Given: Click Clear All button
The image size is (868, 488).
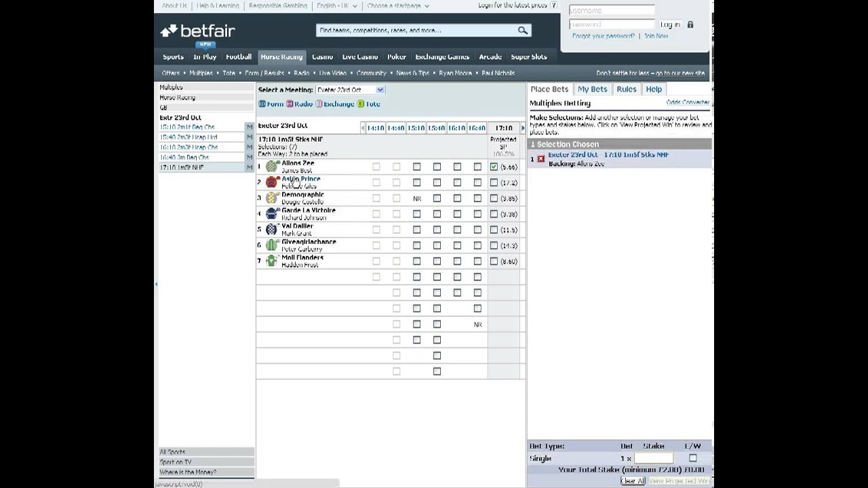Looking at the screenshot, I should coord(632,481).
